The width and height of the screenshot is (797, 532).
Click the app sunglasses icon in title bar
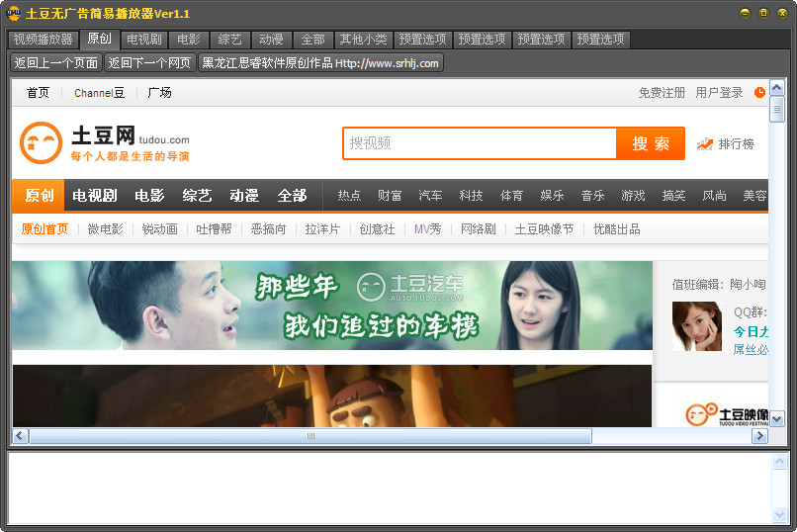pos(13,14)
